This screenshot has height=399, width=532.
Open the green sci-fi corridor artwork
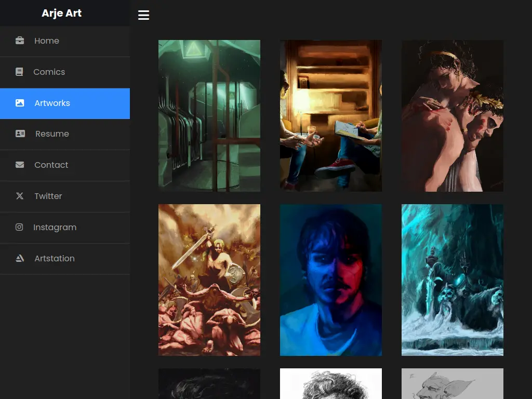[x=209, y=116]
